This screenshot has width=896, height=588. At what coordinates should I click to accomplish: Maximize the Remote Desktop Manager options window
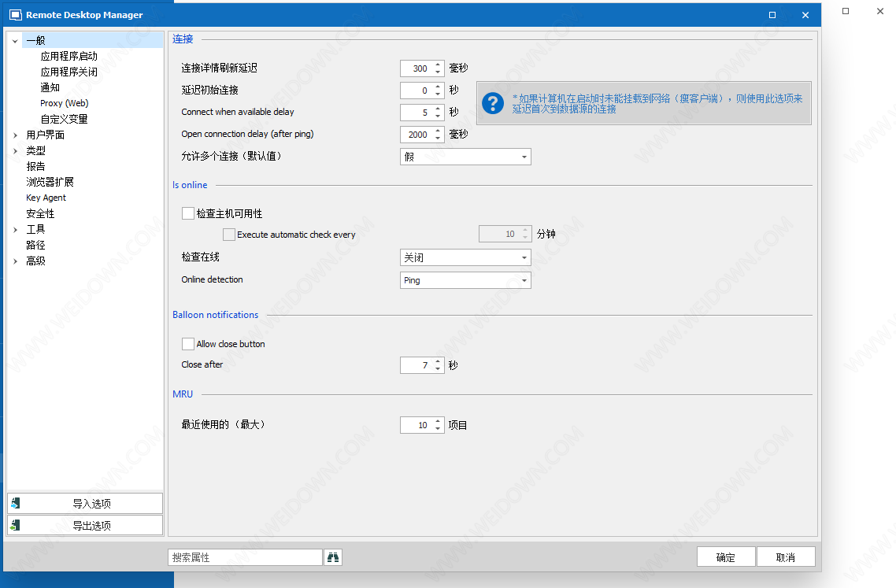pos(772,15)
